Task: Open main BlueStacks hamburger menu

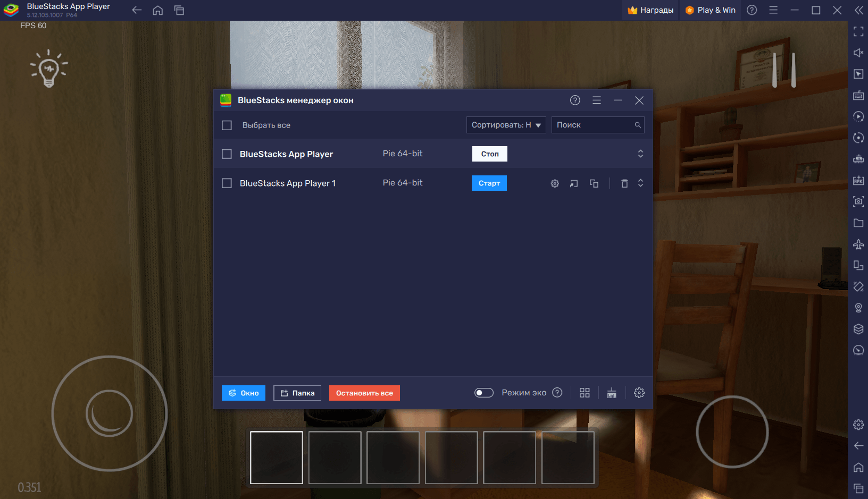Action: point(773,10)
